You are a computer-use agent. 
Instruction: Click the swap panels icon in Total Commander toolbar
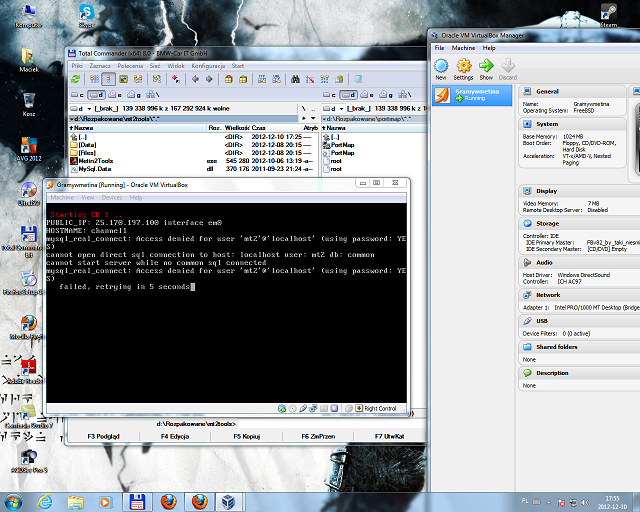(157, 79)
